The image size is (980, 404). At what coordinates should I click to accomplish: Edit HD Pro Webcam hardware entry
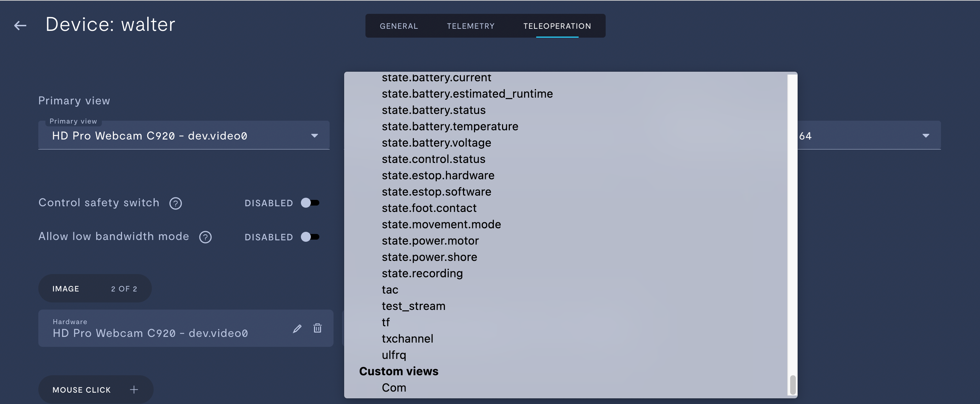click(297, 328)
